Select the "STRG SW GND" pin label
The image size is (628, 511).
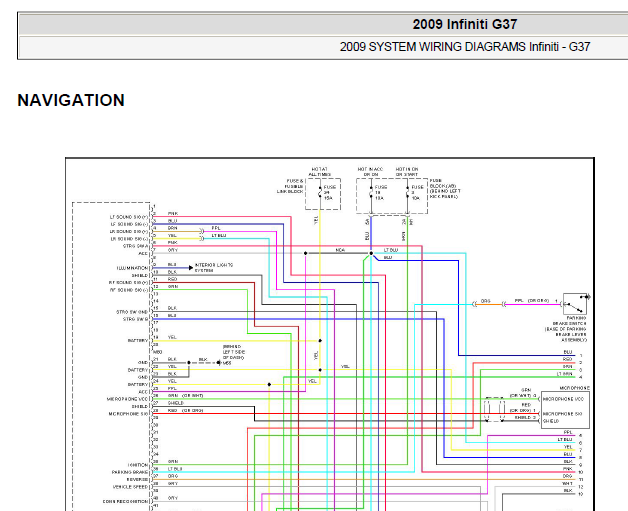132,312
